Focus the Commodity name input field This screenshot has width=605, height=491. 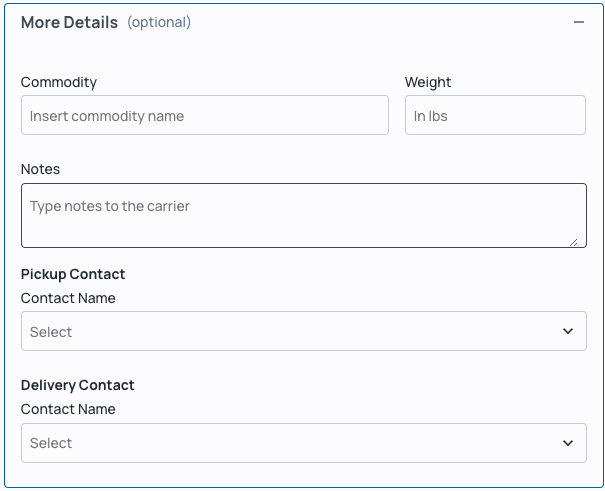tap(204, 116)
